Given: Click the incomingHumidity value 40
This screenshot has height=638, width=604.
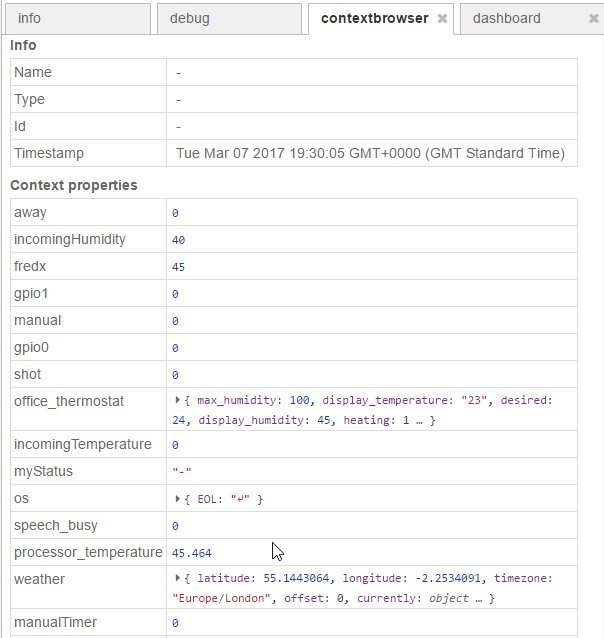Looking at the screenshot, I should click(178, 240).
